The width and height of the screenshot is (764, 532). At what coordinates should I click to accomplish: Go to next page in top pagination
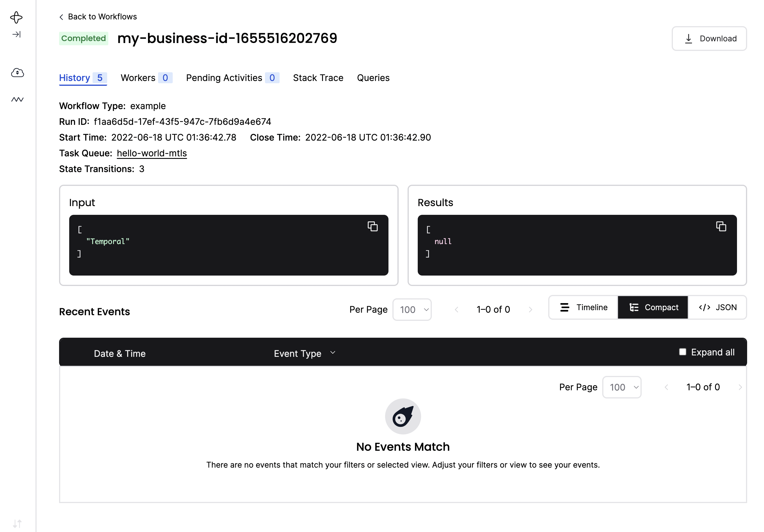531,309
